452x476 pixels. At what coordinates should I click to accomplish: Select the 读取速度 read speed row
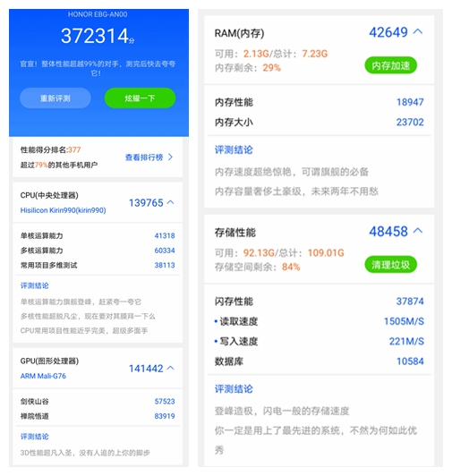(x=319, y=321)
